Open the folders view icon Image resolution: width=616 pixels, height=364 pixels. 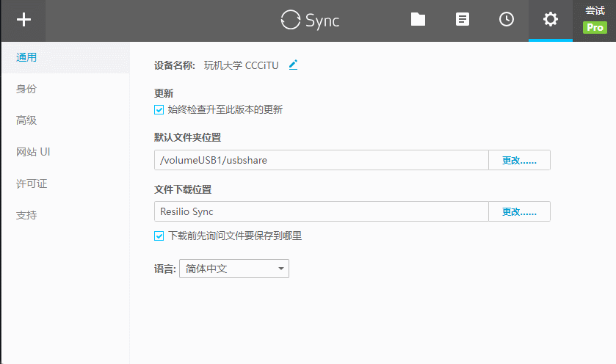click(x=418, y=19)
